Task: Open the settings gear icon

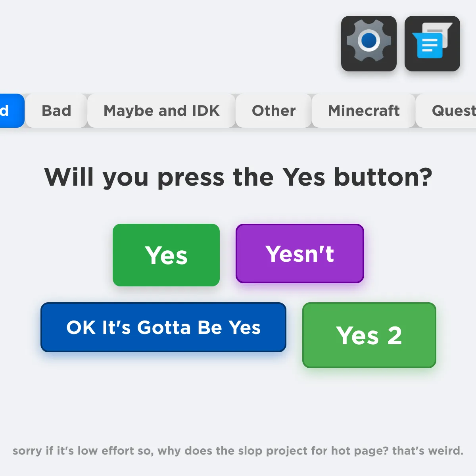Action: coord(369,41)
